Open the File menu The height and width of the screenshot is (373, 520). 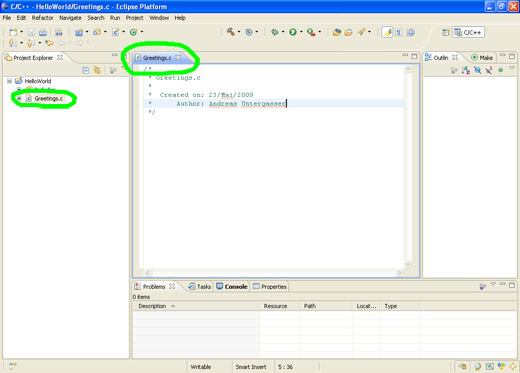point(7,18)
